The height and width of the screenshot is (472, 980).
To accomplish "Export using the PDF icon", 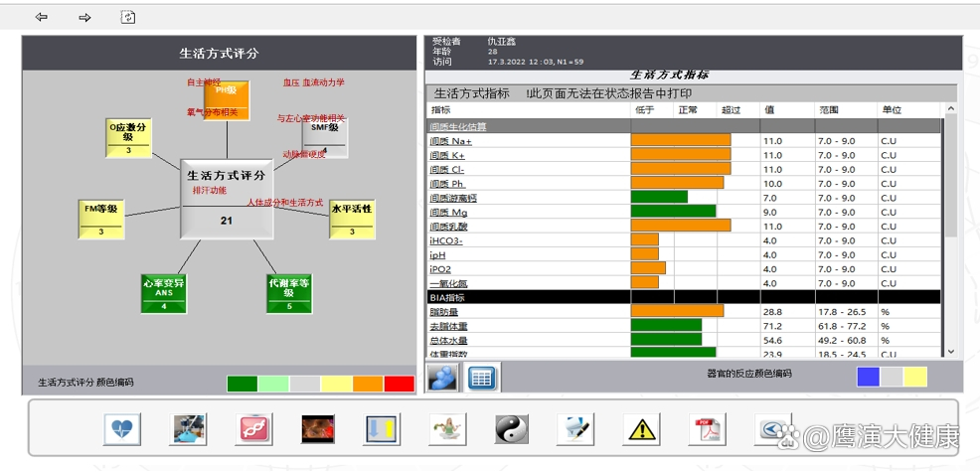I will tap(708, 429).
